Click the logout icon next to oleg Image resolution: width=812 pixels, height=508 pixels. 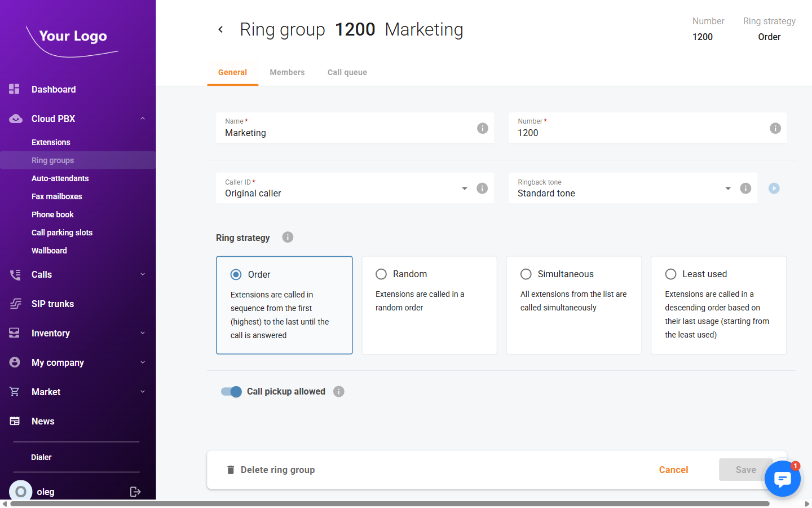point(135,492)
